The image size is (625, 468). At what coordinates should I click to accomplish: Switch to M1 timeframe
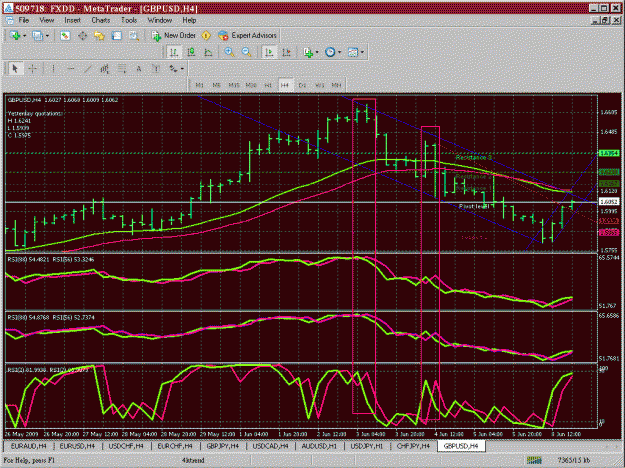(199, 85)
